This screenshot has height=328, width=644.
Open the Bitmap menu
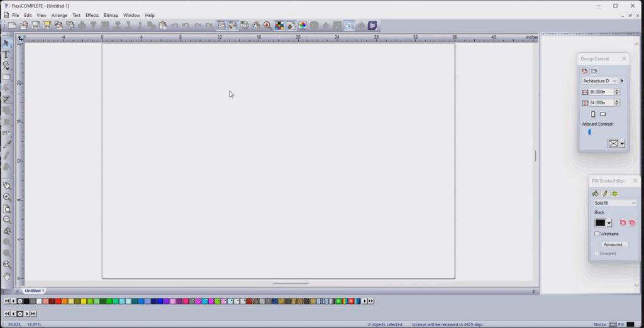(111, 15)
